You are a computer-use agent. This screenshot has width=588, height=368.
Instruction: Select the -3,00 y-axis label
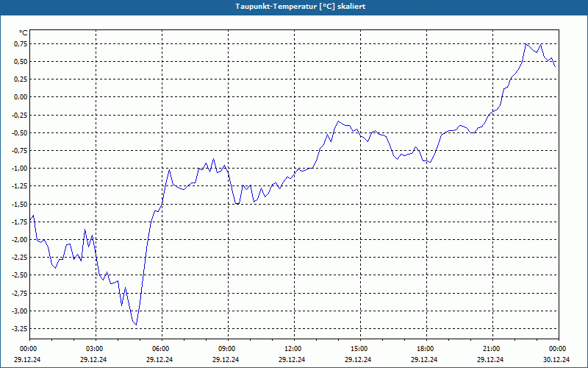[x=20, y=311]
